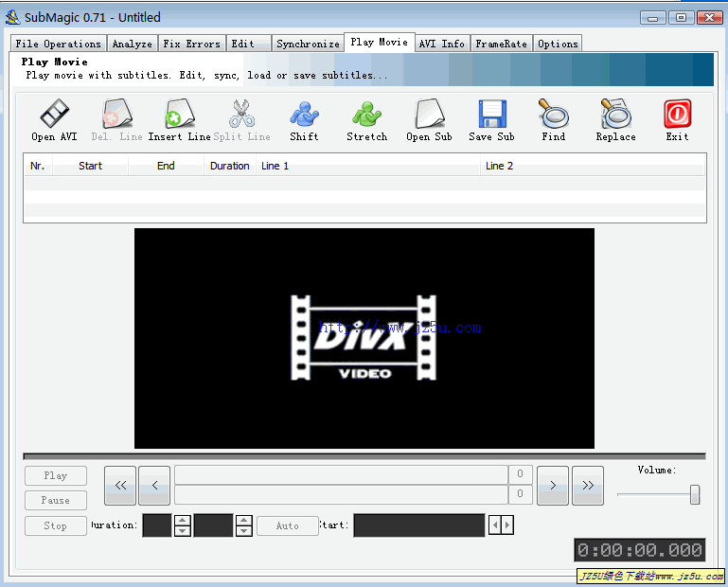Click the Nr. column header
Viewport: 728px width, 587px height.
click(x=38, y=166)
